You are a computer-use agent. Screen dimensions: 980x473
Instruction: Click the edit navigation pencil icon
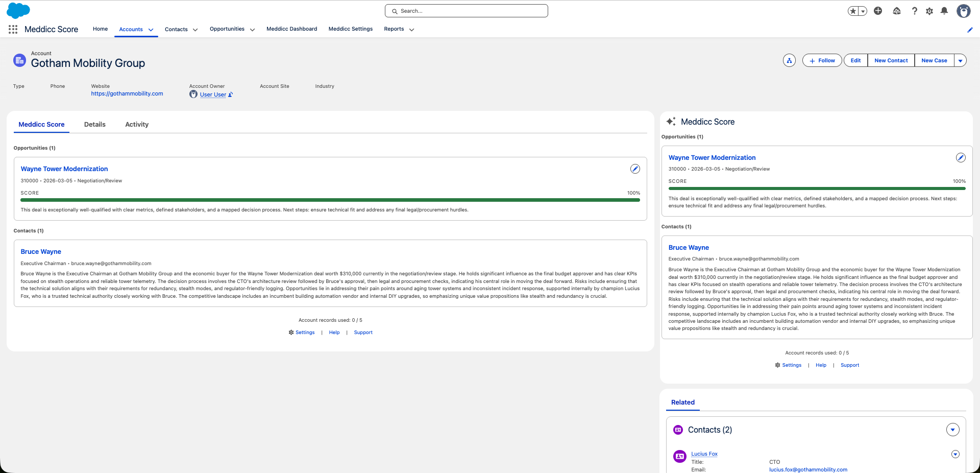pos(970,30)
